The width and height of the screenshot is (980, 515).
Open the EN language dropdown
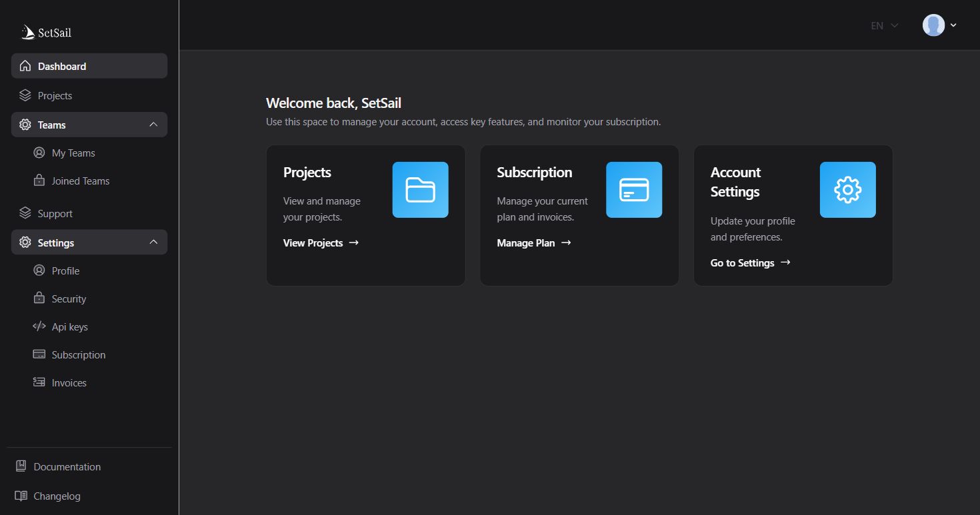884,25
